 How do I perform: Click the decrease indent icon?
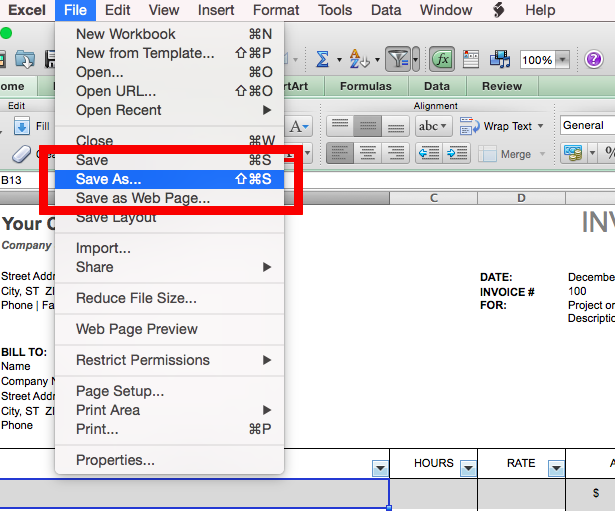coord(429,153)
